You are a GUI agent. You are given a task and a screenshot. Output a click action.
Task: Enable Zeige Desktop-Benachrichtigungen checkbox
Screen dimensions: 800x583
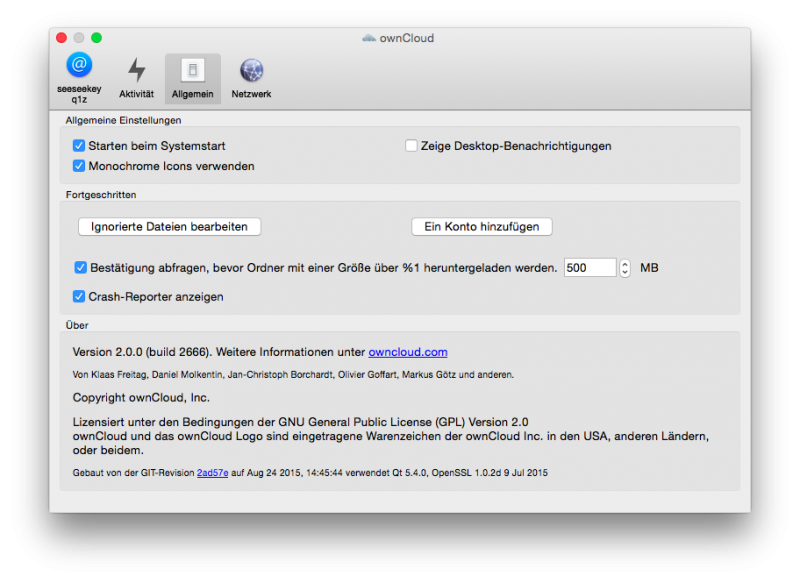(411, 146)
